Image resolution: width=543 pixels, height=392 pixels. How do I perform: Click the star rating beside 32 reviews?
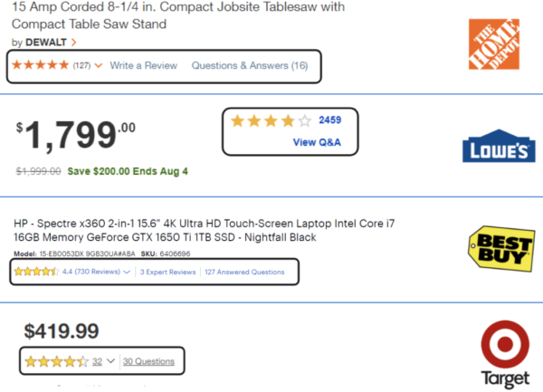tap(57, 361)
